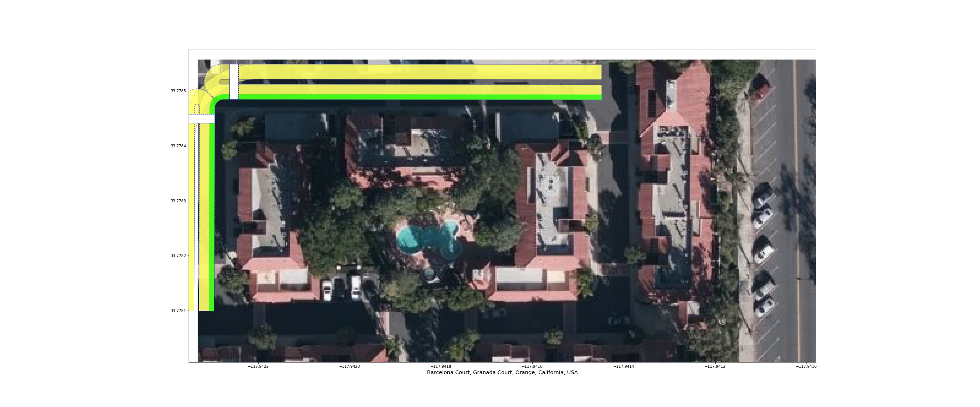Click the x-axis tick label −117.9414
Image resolution: width=980 pixels, height=407 pixels.
pyautogui.click(x=624, y=367)
